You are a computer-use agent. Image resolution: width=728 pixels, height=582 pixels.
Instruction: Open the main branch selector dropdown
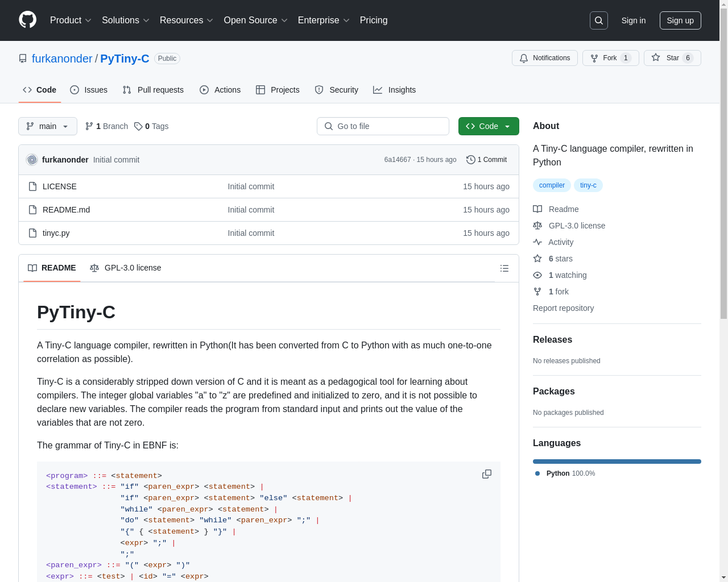48,126
